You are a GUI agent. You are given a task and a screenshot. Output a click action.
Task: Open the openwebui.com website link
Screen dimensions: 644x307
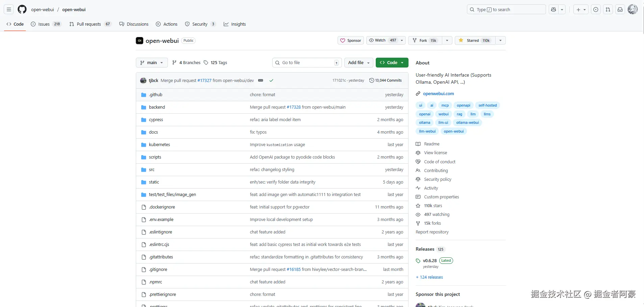[x=438, y=94]
